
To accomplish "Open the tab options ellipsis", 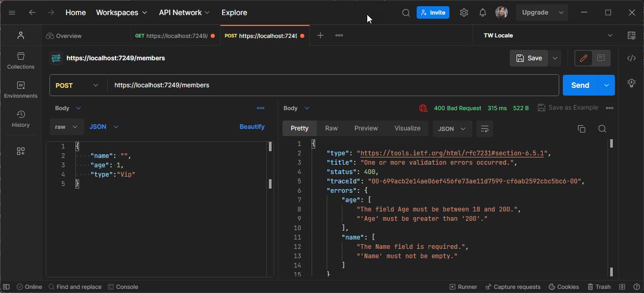I will pos(339,35).
